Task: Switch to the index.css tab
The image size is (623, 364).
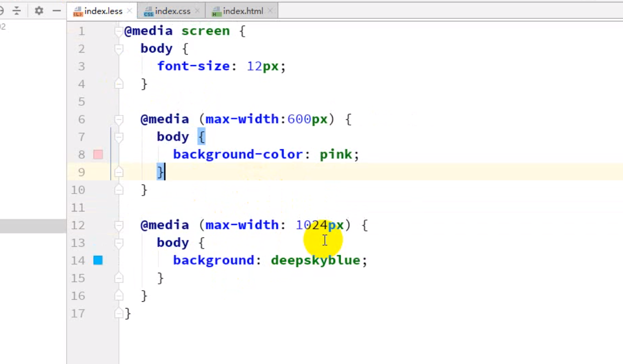Action: point(171,11)
